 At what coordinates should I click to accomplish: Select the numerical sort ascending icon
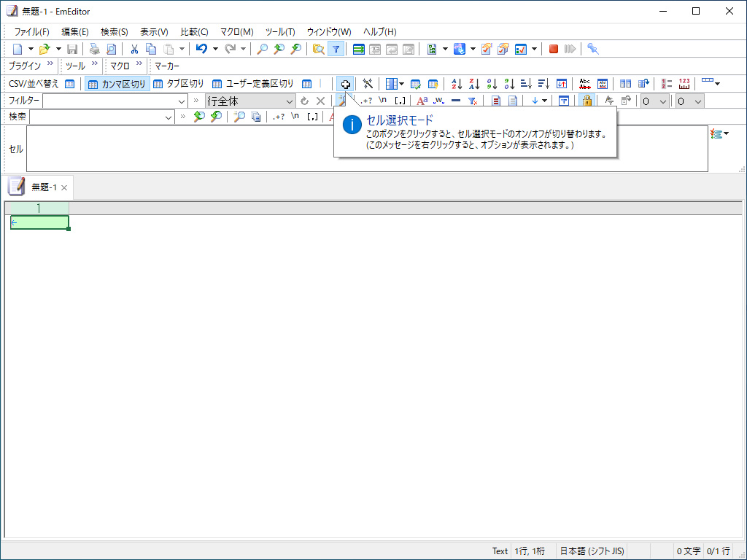[x=492, y=84]
